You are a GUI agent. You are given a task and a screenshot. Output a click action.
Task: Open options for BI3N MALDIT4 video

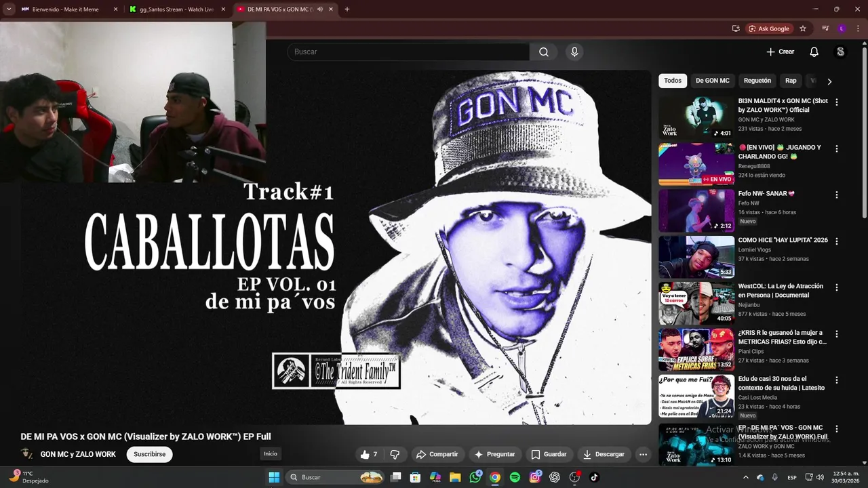[x=836, y=102]
